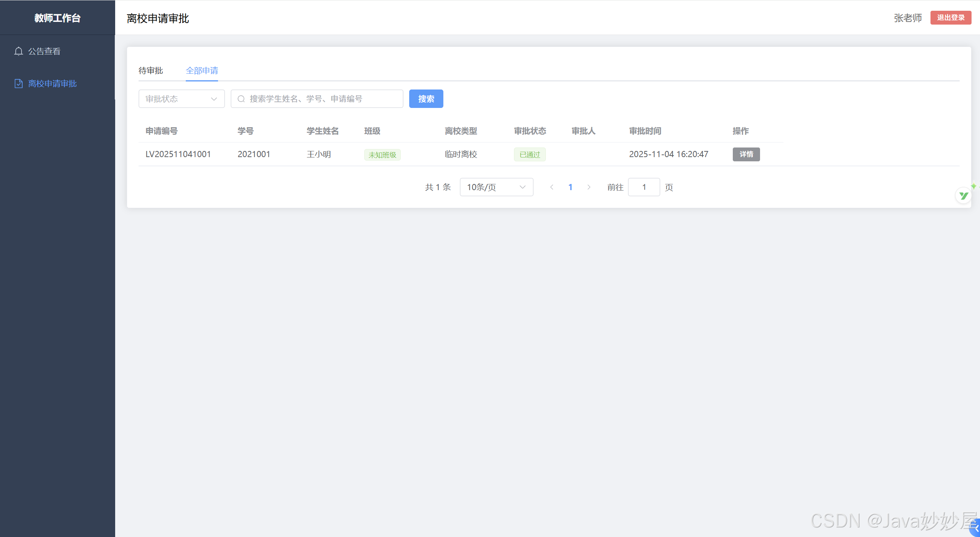This screenshot has width=980, height=537.
Task: Click student ID 2021001
Action: click(254, 154)
